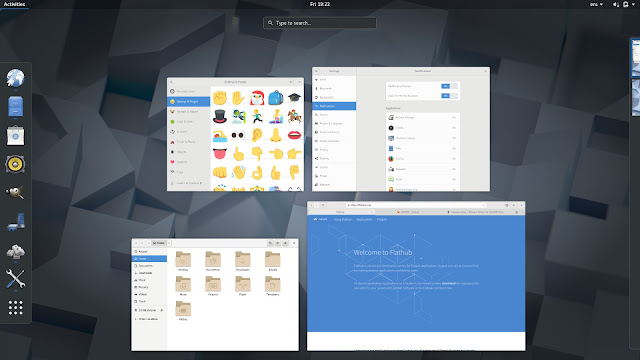
Task: Open Firefox notification settings row
Action: point(422,158)
